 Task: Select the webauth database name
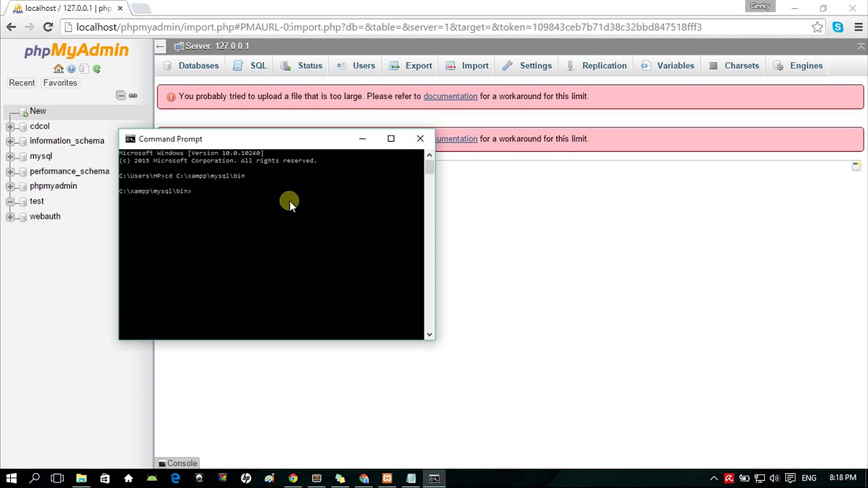[45, 217]
